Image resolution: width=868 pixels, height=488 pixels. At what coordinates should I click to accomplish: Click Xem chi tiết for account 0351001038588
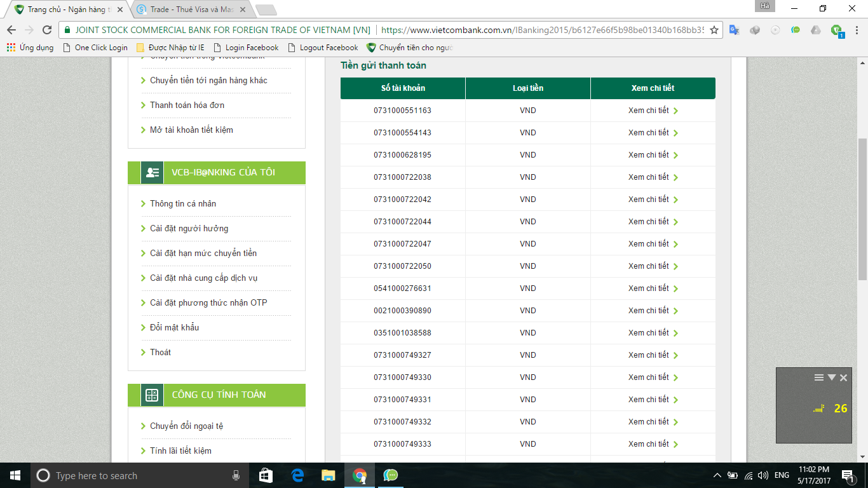point(653,333)
